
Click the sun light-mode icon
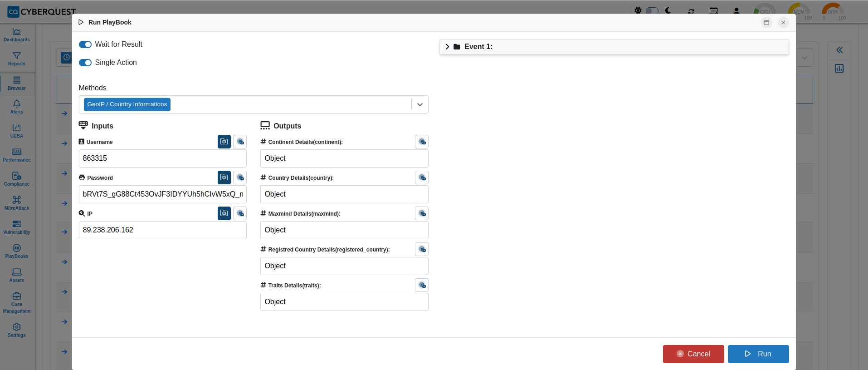pyautogui.click(x=638, y=10)
